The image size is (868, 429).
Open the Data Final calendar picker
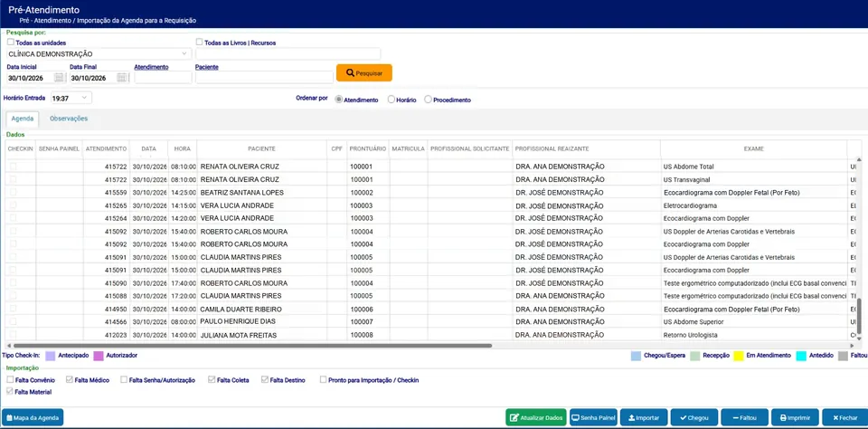click(122, 78)
